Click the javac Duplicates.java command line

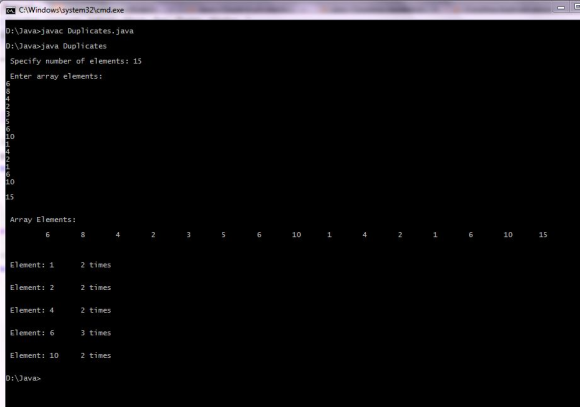70,31
